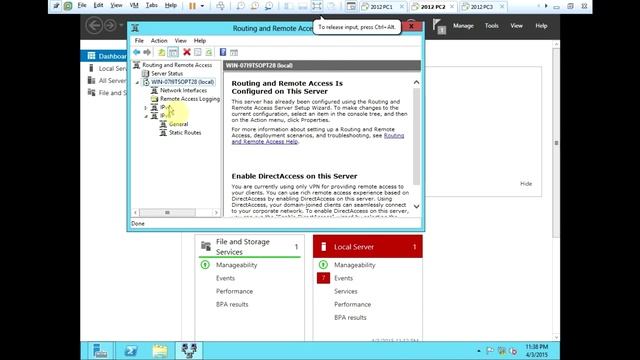Click the MMC toolbar Back arrow
This screenshot has height=360, width=640.
click(136, 52)
